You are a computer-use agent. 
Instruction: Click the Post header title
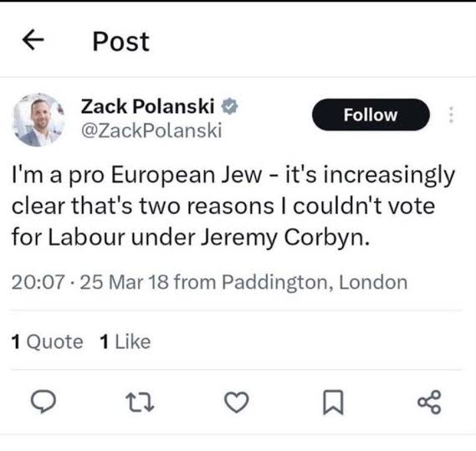[120, 41]
